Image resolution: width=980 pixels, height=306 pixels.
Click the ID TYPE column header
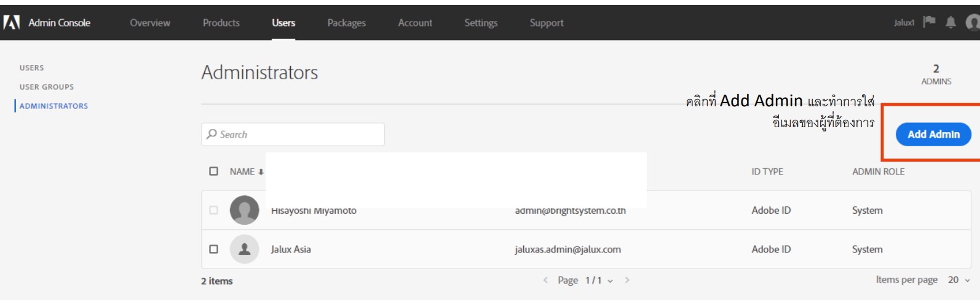[767, 171]
